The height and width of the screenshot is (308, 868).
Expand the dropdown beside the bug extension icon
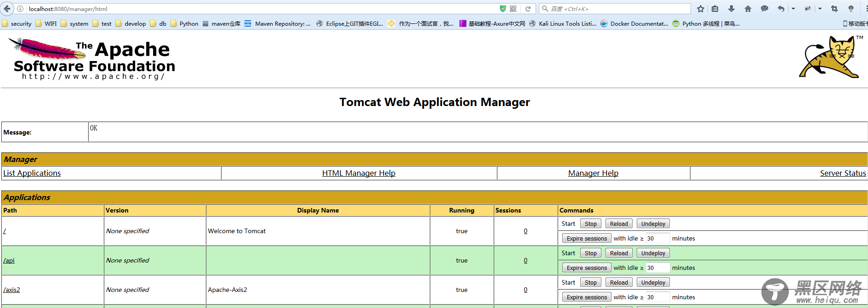click(820, 9)
